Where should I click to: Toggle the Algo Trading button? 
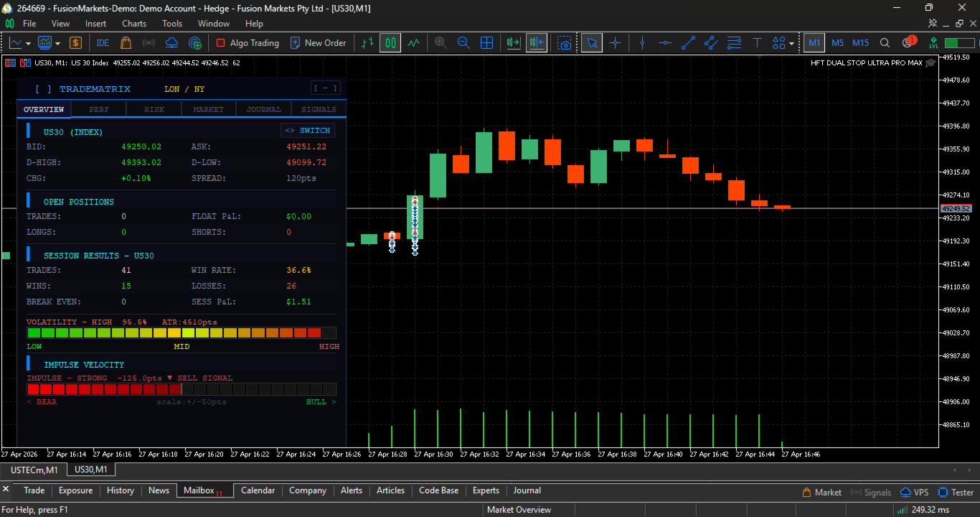click(x=248, y=43)
